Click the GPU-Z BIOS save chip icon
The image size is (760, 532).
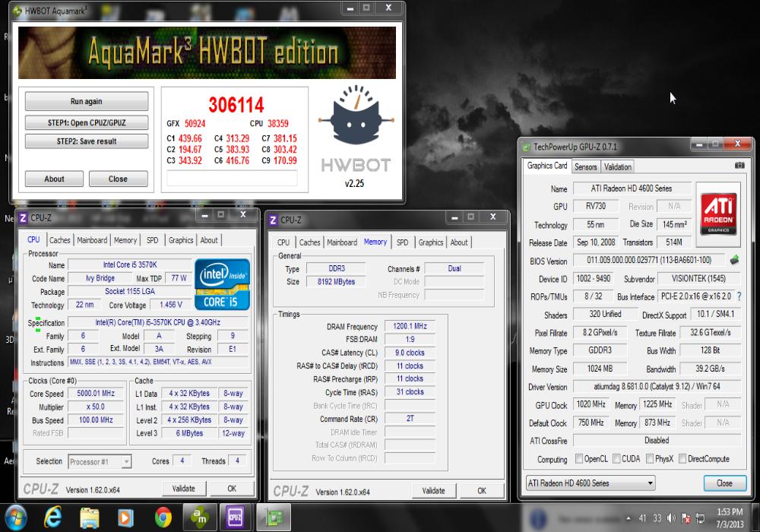click(x=735, y=260)
